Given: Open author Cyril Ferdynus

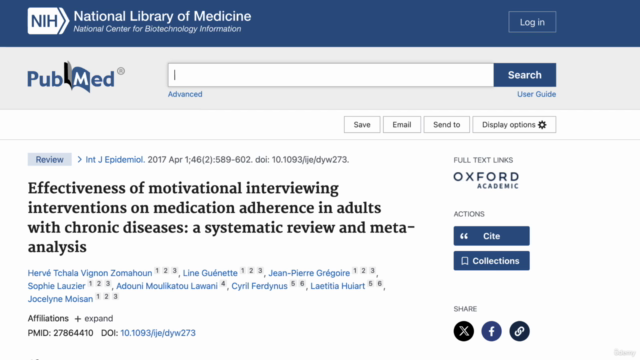Looking at the screenshot, I should tap(259, 286).
